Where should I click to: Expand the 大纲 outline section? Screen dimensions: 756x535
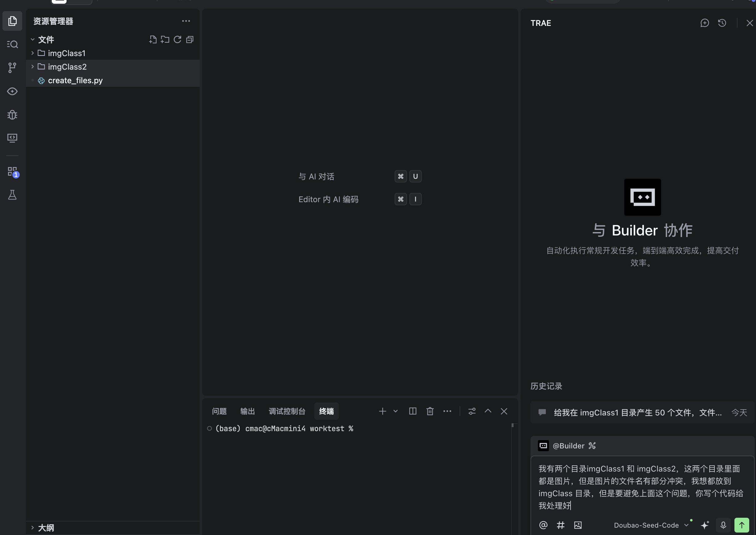click(46, 527)
